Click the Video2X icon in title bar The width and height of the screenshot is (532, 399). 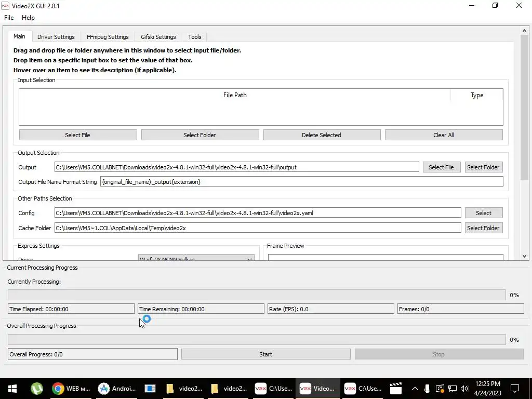[5, 6]
